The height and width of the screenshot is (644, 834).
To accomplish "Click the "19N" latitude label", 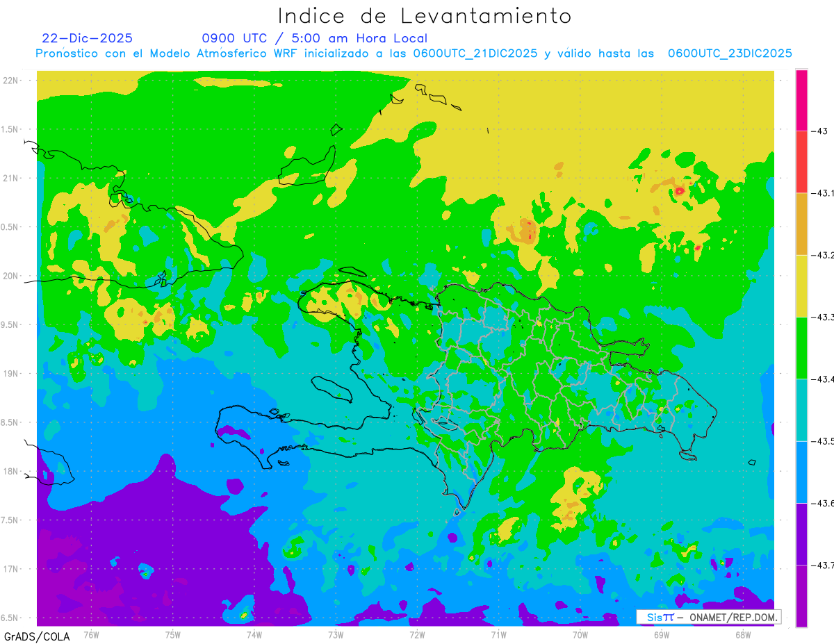I will [x=10, y=374].
